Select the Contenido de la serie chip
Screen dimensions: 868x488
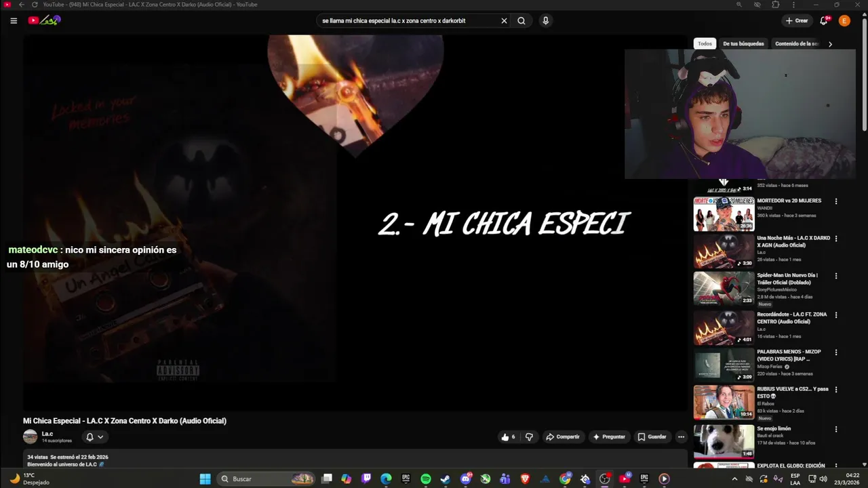(797, 43)
